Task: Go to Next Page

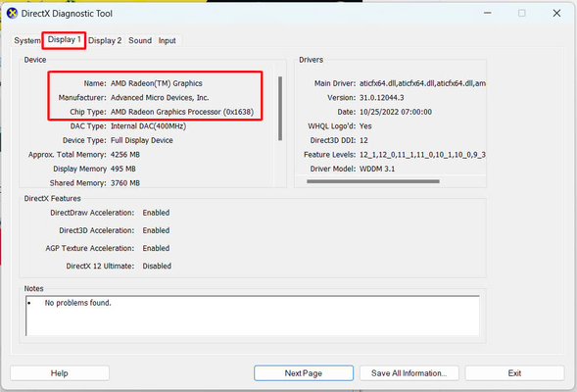Action: pyautogui.click(x=304, y=373)
